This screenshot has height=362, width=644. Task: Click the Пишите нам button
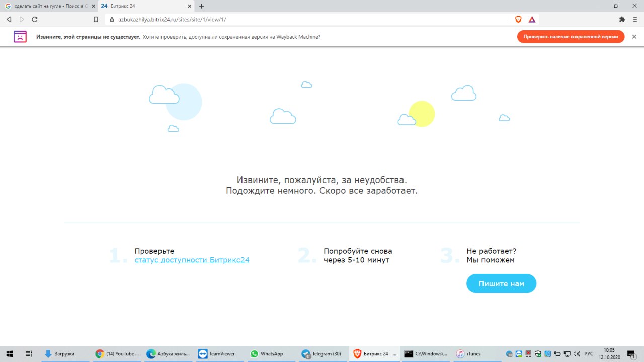click(501, 284)
